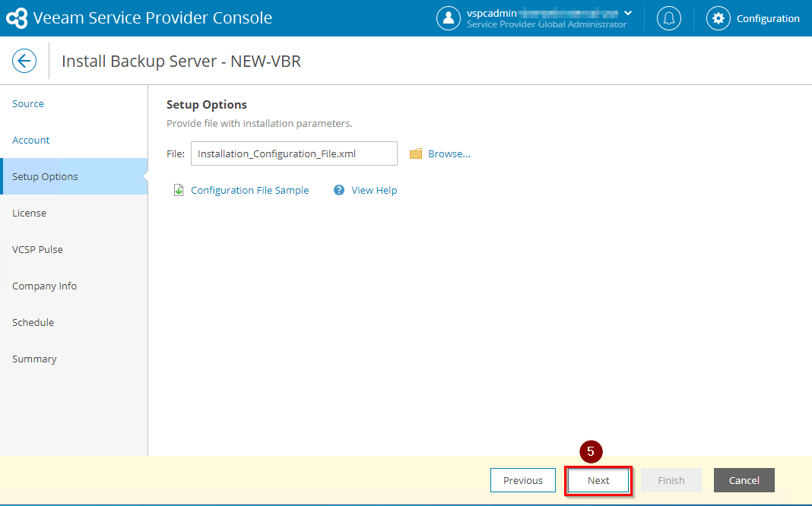This screenshot has width=812, height=506.
Task: Click the Cancel button
Action: pos(744,480)
